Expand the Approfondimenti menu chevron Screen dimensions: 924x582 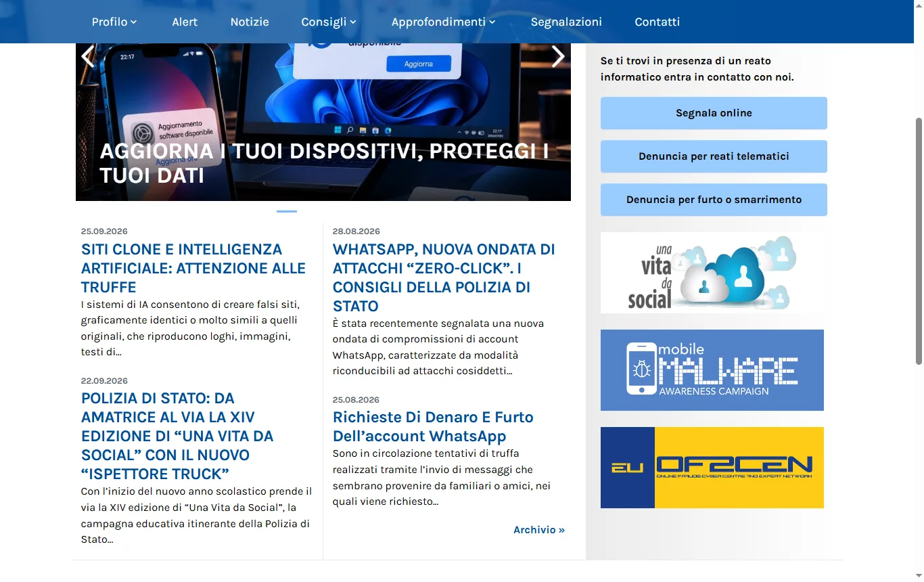pyautogui.click(x=492, y=22)
